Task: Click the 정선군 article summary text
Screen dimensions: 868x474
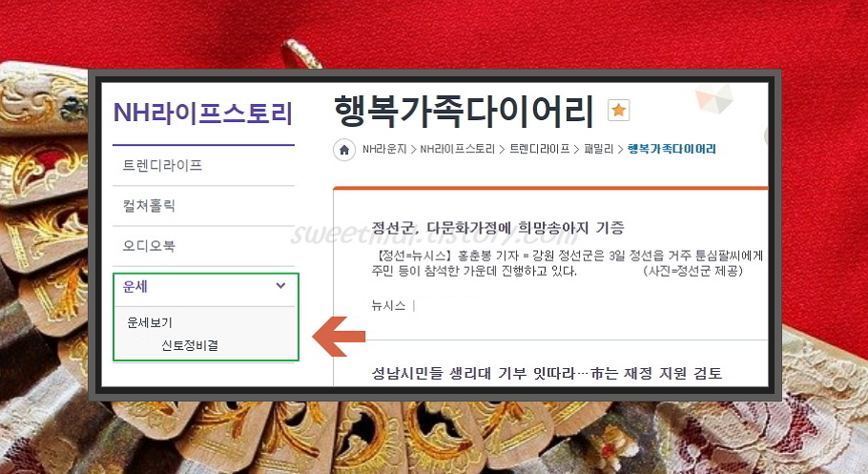Action: 567,263
